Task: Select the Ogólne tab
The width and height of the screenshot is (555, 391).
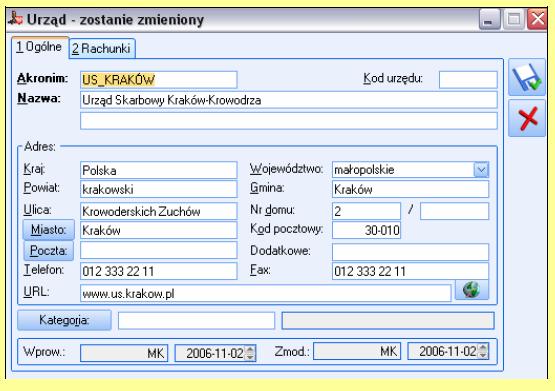Action: [40, 47]
